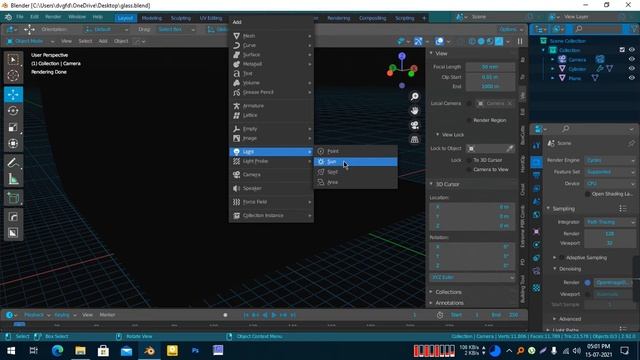This screenshot has height=360, width=640.
Task: Toggle Local Camera checkbox
Action: click(x=469, y=104)
